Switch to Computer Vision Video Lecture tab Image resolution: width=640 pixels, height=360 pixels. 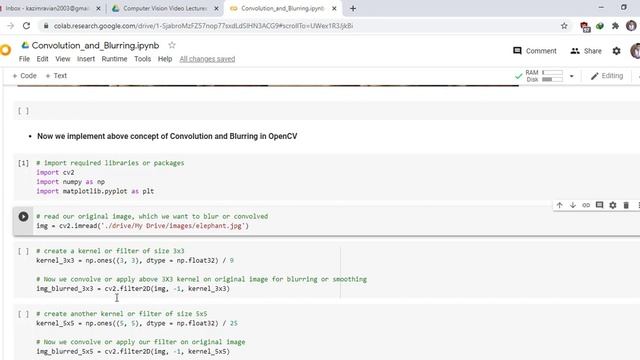[165, 8]
